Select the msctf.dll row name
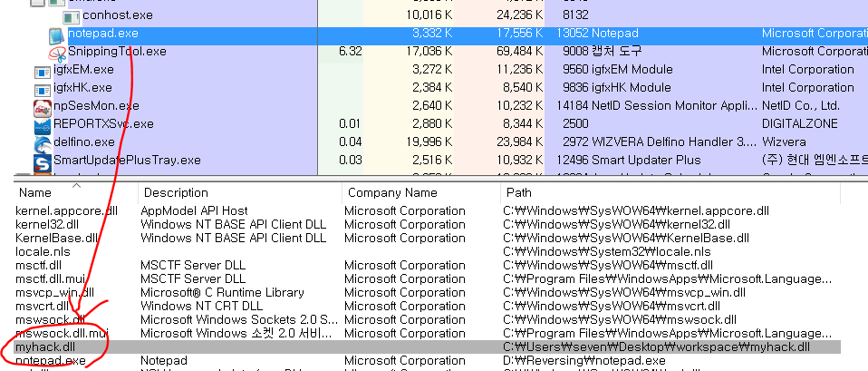The height and width of the screenshot is (371, 868). (x=38, y=266)
